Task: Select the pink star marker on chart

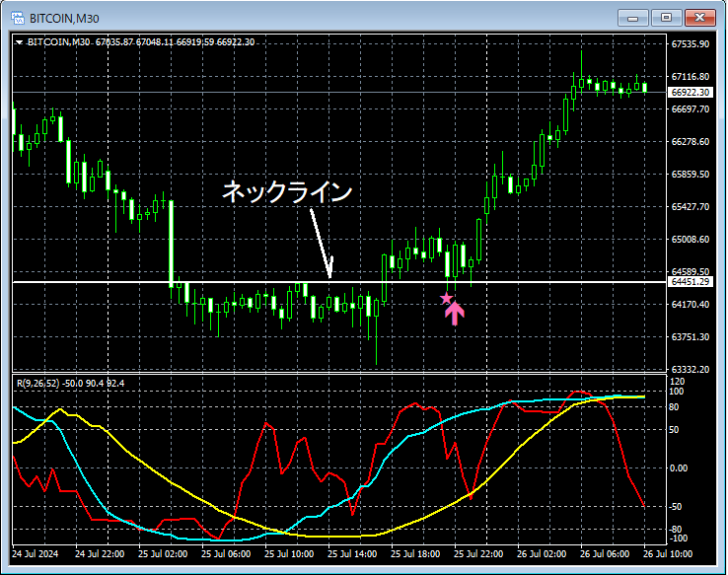Action: (x=446, y=298)
